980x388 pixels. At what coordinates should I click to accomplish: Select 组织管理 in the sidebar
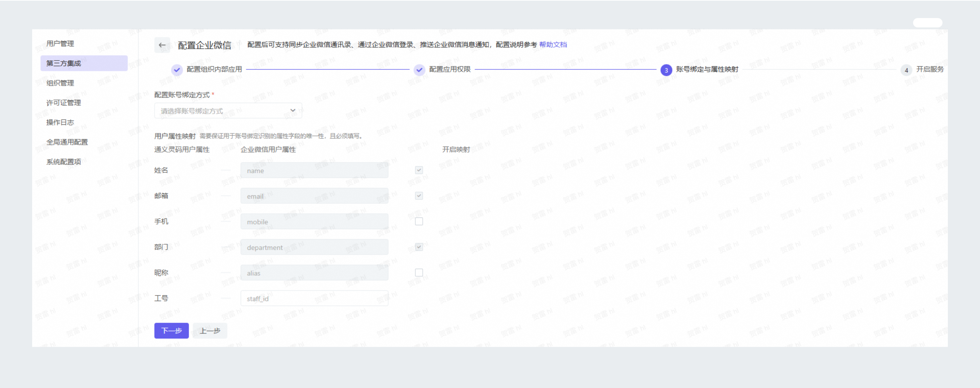(x=60, y=83)
